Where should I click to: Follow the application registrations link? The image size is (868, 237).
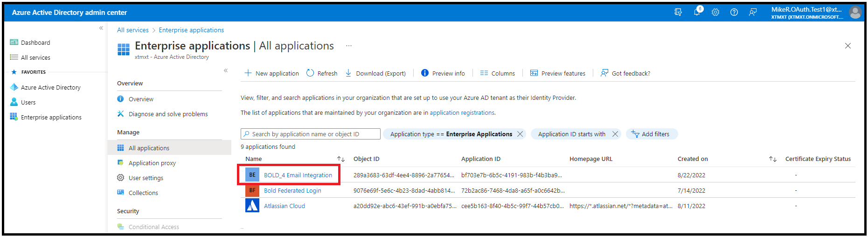point(462,112)
